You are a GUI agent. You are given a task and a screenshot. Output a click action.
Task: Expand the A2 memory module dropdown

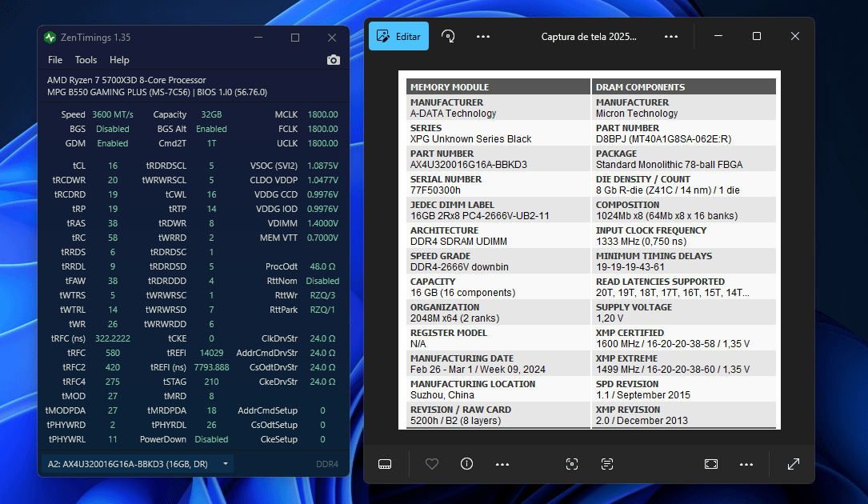[x=138, y=464]
